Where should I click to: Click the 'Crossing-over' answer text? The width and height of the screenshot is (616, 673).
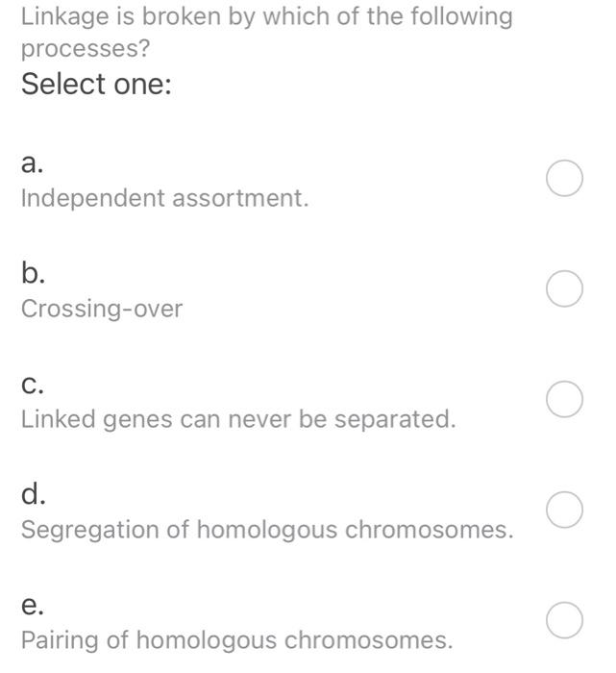(x=102, y=310)
